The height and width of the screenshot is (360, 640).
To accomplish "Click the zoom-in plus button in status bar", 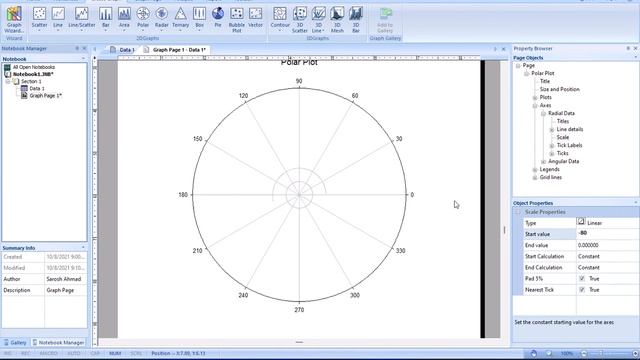I will [635, 353].
